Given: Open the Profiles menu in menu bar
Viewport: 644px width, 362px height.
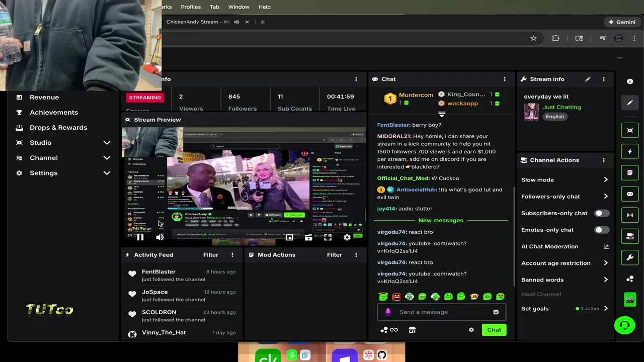Looking at the screenshot, I should 191,7.
